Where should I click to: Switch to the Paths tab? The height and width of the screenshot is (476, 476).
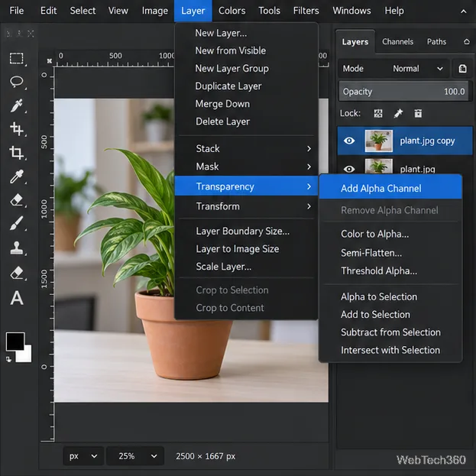pos(436,41)
